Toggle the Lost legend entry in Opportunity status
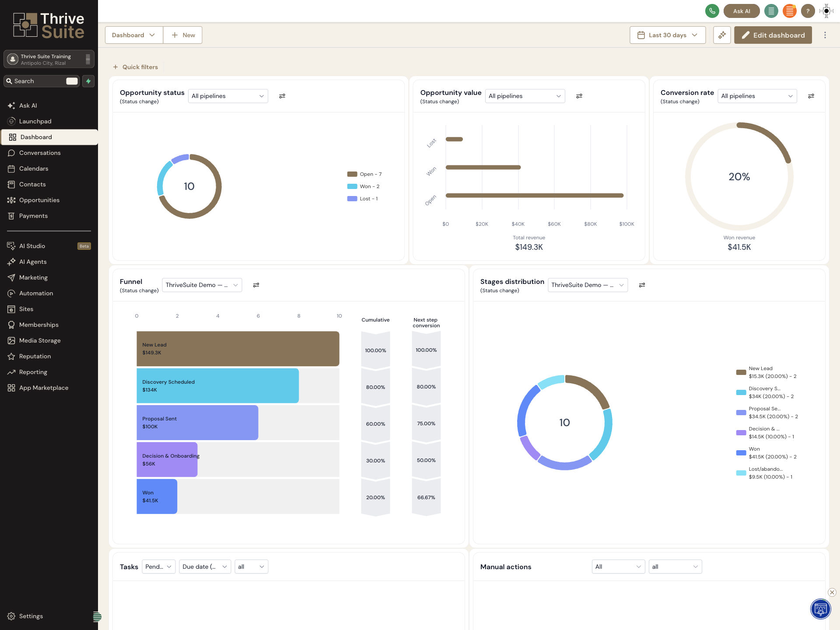The image size is (840, 630). click(363, 199)
